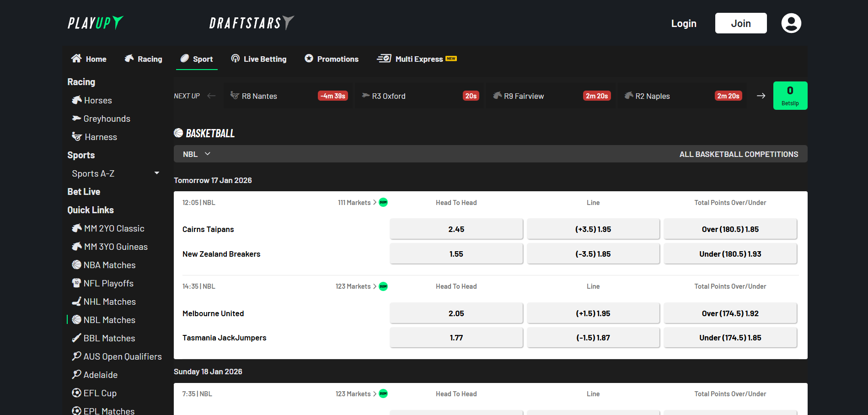Click the Home house icon

coord(76,59)
